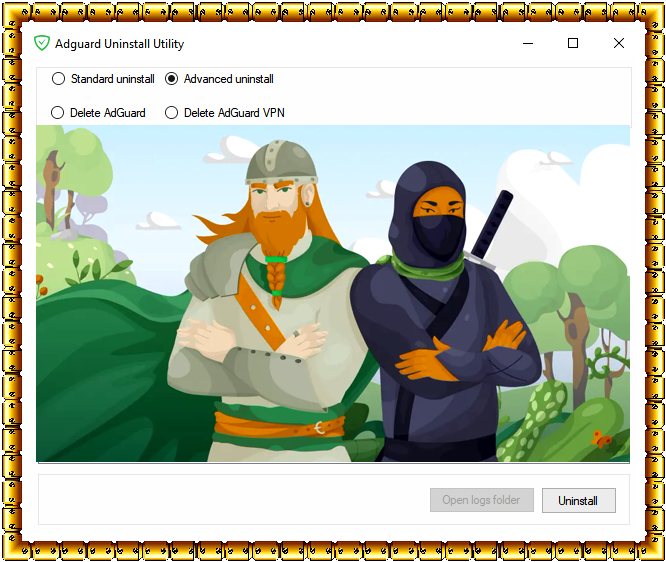Close the Adguard Uninstall Utility window
Screen dimensions: 666x562
(619, 43)
